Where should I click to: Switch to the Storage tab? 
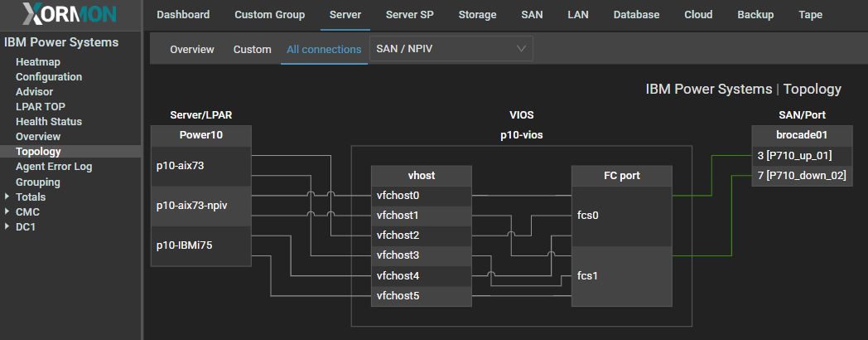pos(477,14)
